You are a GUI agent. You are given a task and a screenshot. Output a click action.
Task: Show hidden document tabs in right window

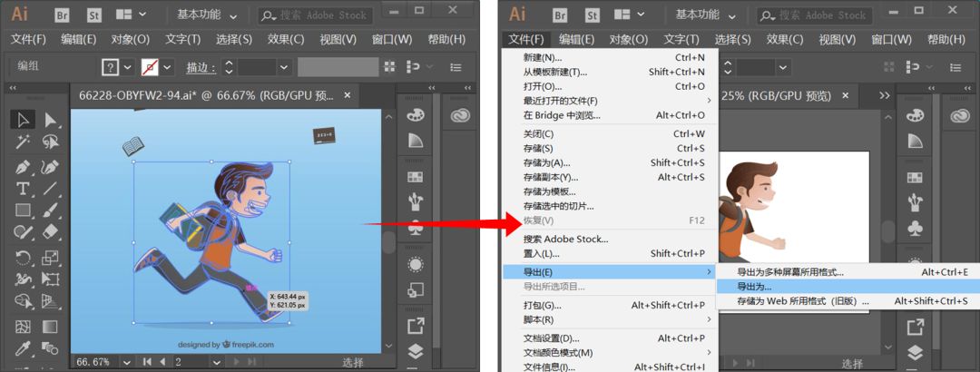pyautogui.click(x=885, y=95)
